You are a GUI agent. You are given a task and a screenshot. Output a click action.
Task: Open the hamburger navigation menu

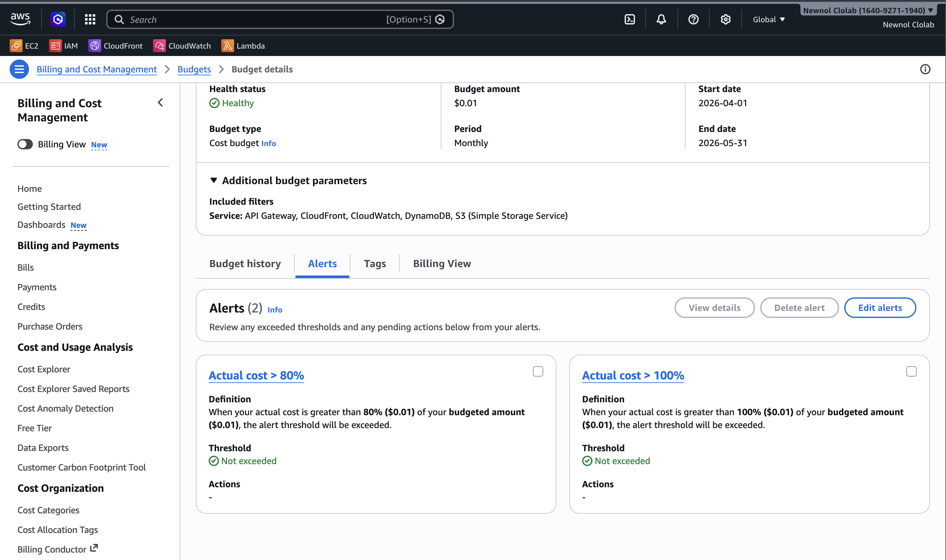pos(19,69)
